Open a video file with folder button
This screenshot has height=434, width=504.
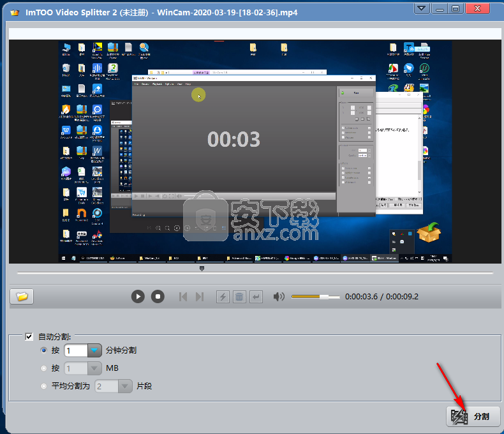pos(22,296)
